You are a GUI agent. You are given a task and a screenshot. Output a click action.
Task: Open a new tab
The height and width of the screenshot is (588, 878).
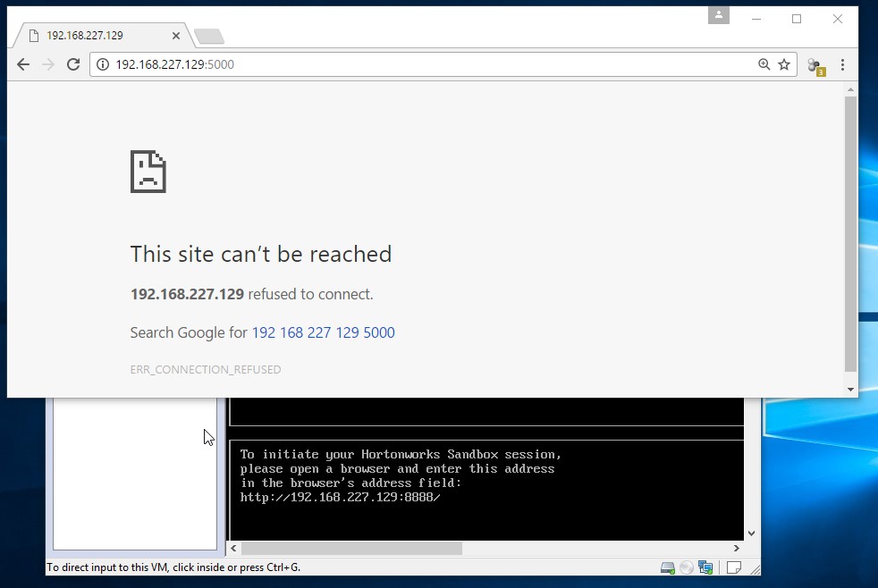tap(209, 37)
